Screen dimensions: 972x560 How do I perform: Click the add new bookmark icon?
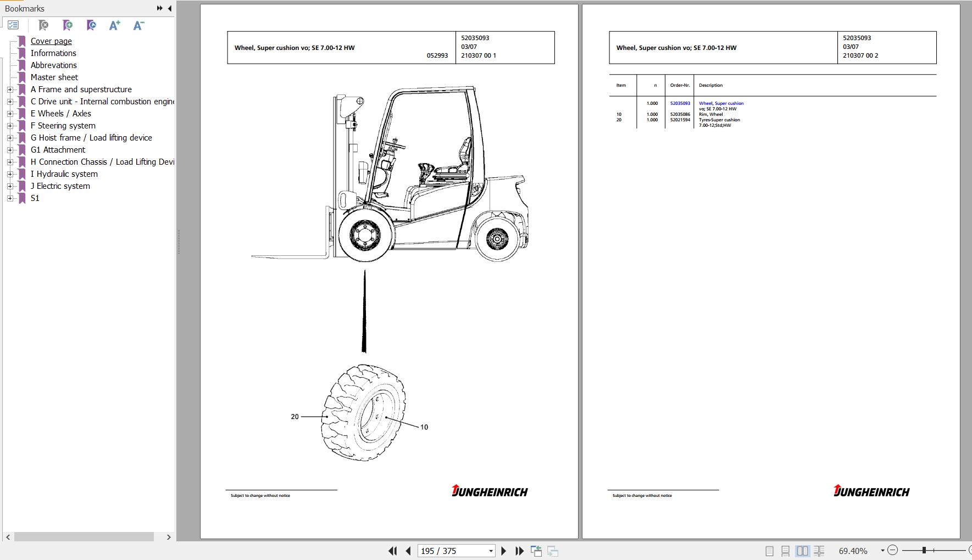point(68,25)
